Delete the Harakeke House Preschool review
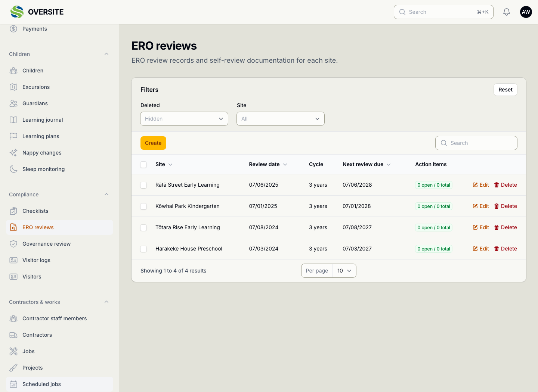Image resolution: width=538 pixels, height=392 pixels. (x=505, y=249)
